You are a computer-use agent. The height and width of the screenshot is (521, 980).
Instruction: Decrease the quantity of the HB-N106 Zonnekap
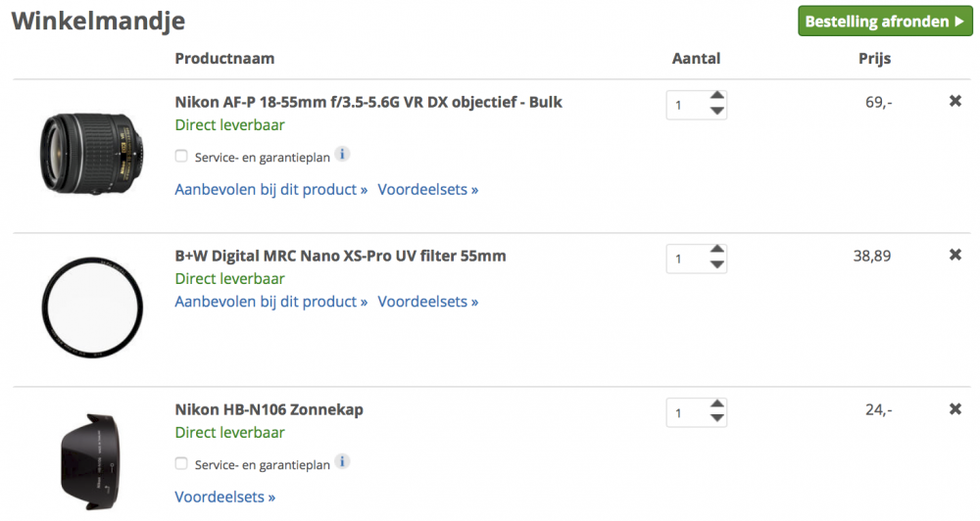coord(717,418)
